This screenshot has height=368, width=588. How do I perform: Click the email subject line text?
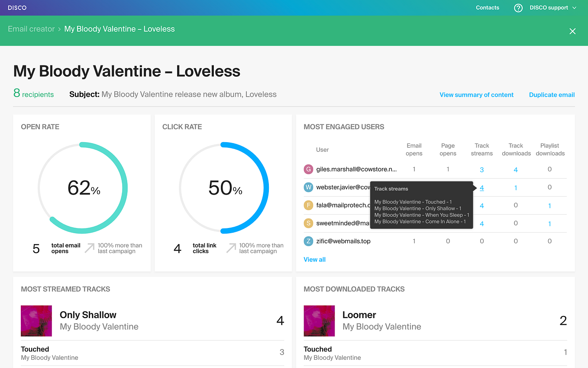point(189,94)
